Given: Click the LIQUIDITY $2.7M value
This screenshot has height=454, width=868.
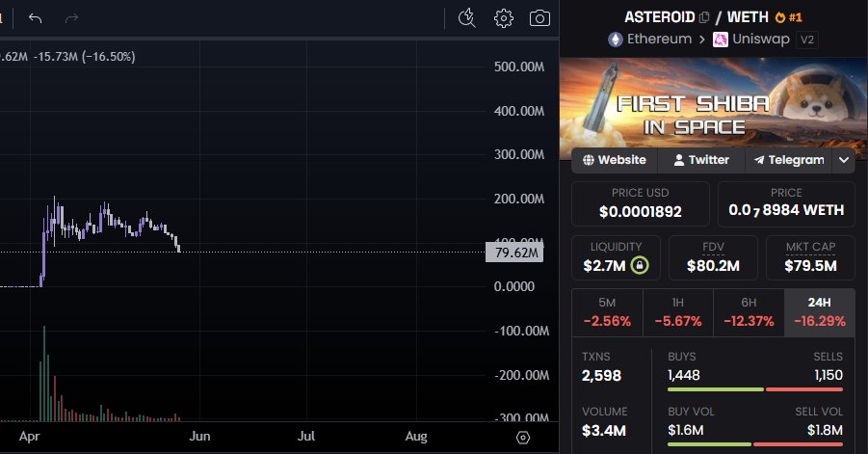Looking at the screenshot, I should pos(604,266).
